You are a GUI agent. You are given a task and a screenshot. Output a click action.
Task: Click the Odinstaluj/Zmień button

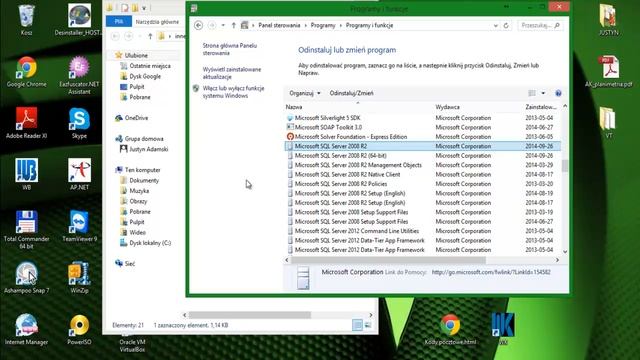[x=351, y=93]
